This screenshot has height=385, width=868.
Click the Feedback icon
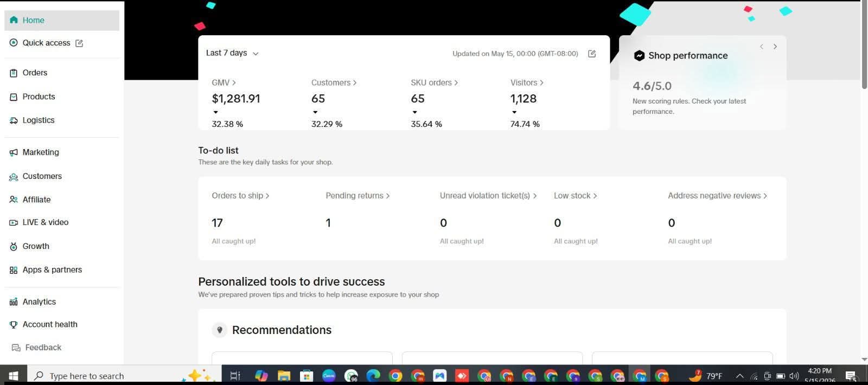click(x=16, y=348)
